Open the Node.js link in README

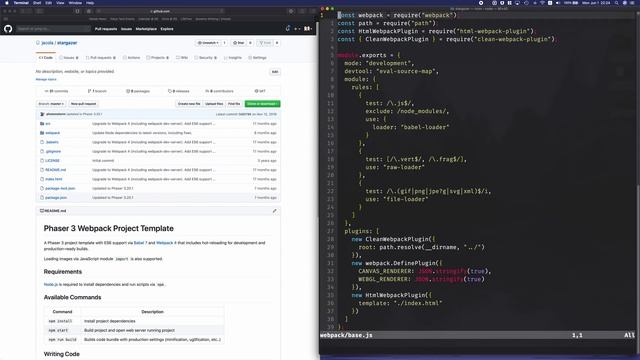click(x=51, y=284)
